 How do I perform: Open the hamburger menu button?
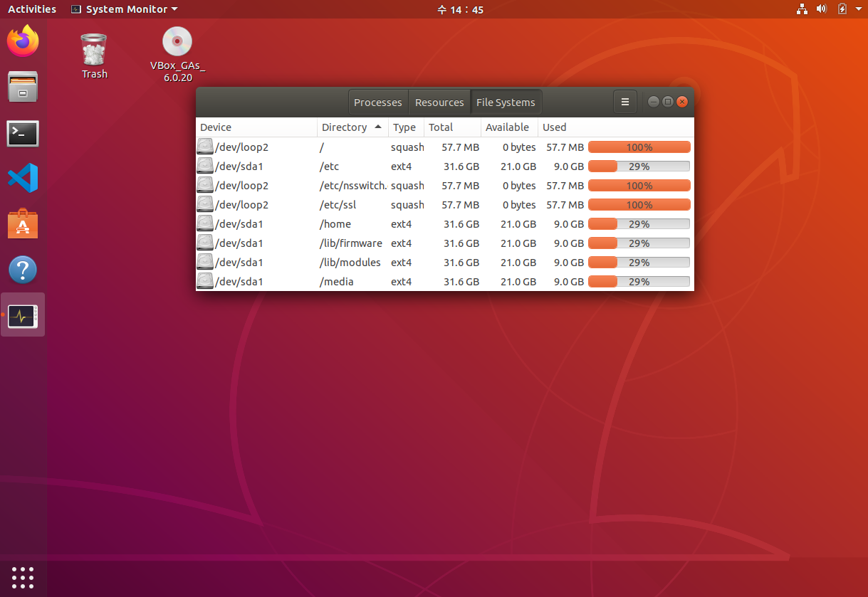pos(624,102)
